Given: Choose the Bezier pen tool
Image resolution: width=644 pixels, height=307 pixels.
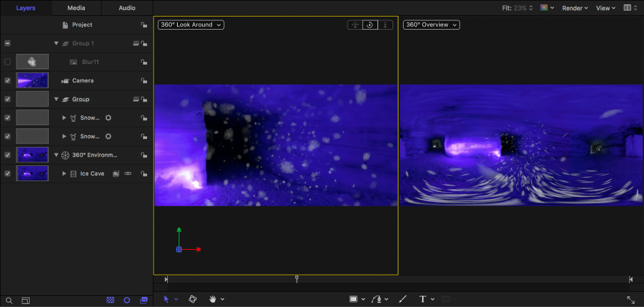Looking at the screenshot, I should point(376,299).
